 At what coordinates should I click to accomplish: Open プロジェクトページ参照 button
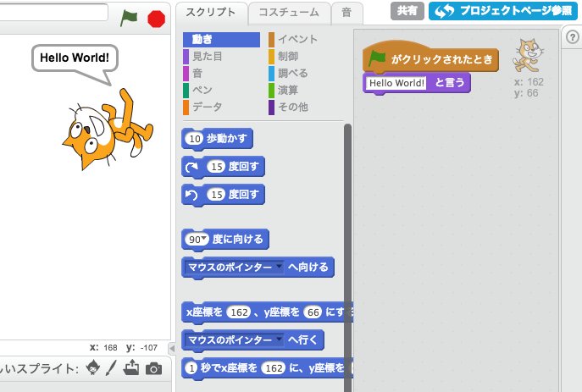coord(503,11)
